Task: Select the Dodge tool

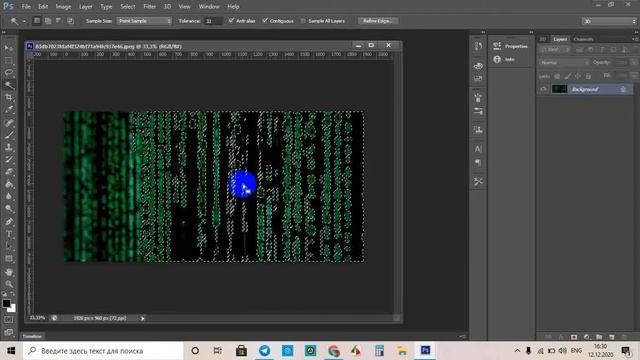Action: point(9,209)
